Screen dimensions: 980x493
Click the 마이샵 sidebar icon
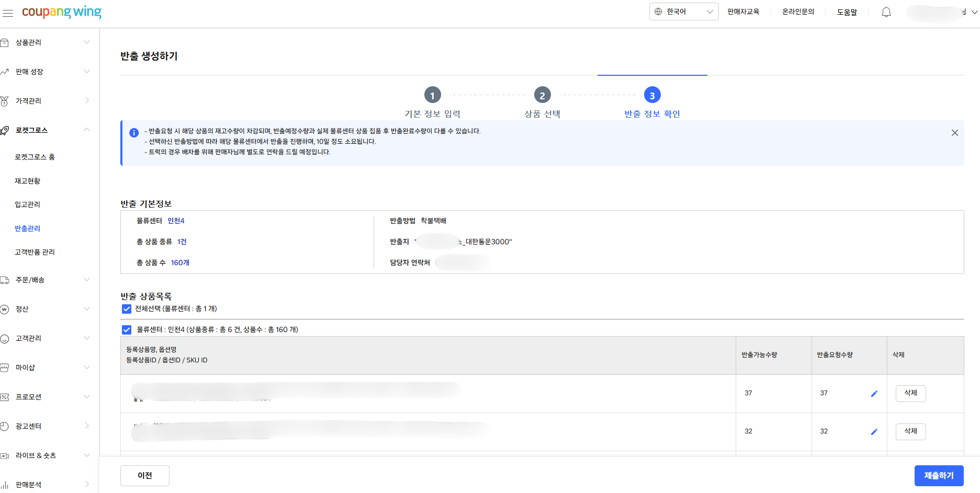pyautogui.click(x=5, y=367)
